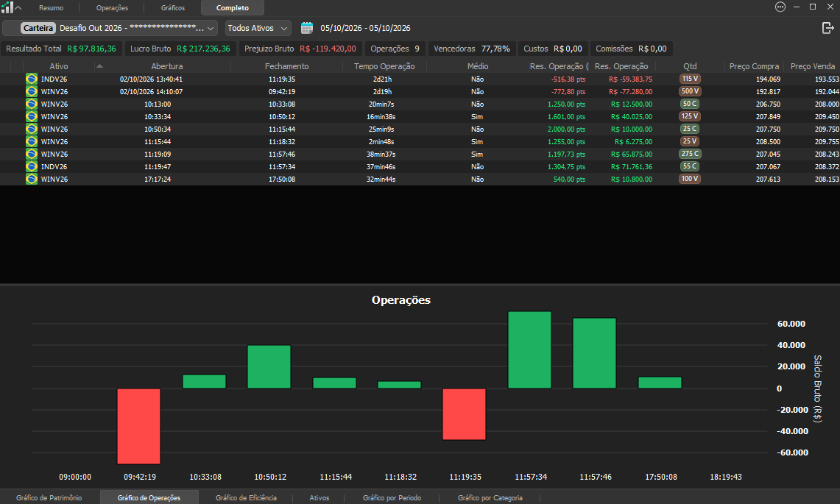Screen dimensions: 840x504
Task: Select the Gráfico de Operações tab
Action: tap(149, 497)
